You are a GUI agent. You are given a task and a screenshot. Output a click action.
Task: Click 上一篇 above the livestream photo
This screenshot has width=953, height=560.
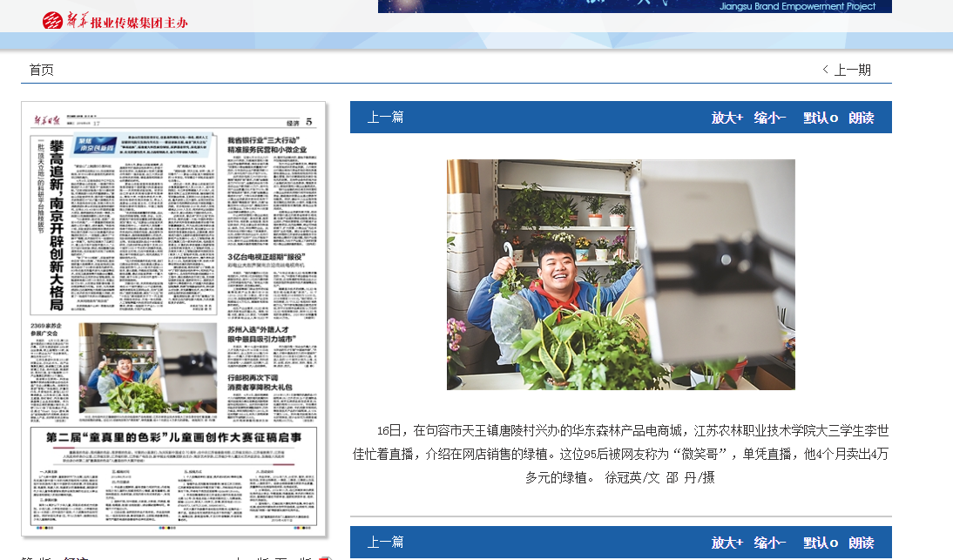coord(385,118)
